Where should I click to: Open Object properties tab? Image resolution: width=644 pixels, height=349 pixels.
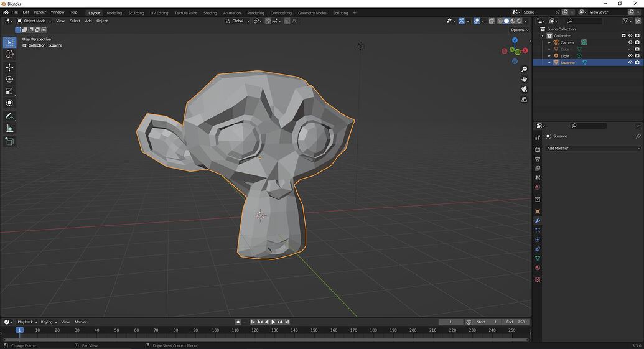(x=538, y=212)
